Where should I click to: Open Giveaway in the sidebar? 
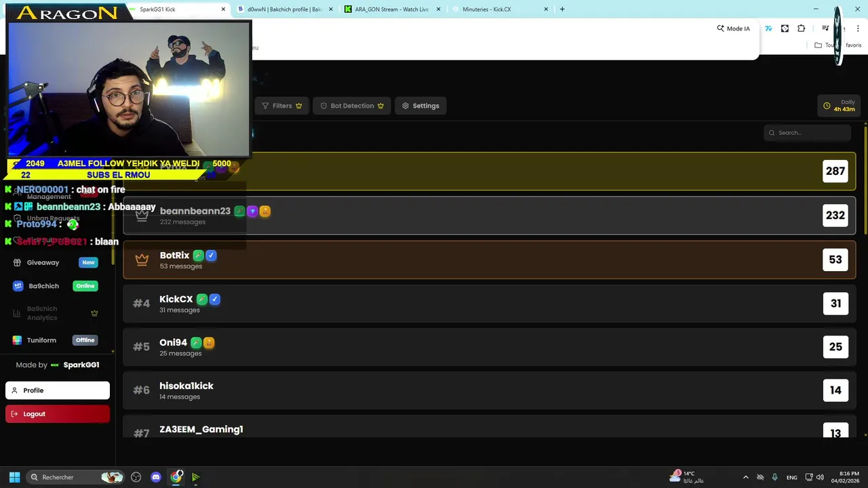pyautogui.click(x=43, y=262)
